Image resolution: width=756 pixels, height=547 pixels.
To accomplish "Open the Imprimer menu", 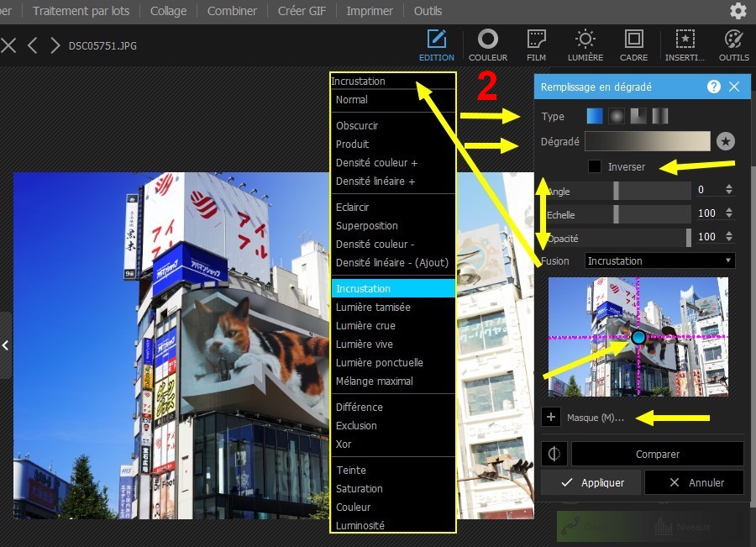I will (370, 11).
